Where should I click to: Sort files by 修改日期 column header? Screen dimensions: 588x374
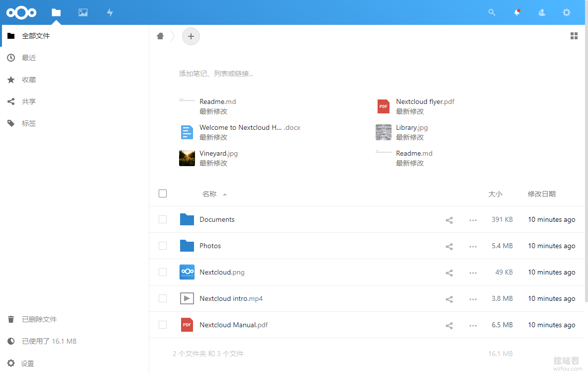pos(542,194)
